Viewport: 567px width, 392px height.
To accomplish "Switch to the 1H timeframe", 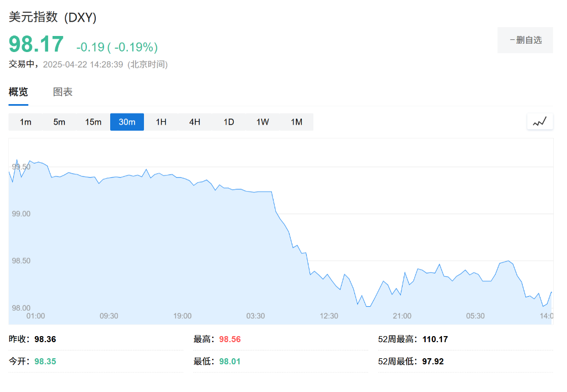I will 161,121.
